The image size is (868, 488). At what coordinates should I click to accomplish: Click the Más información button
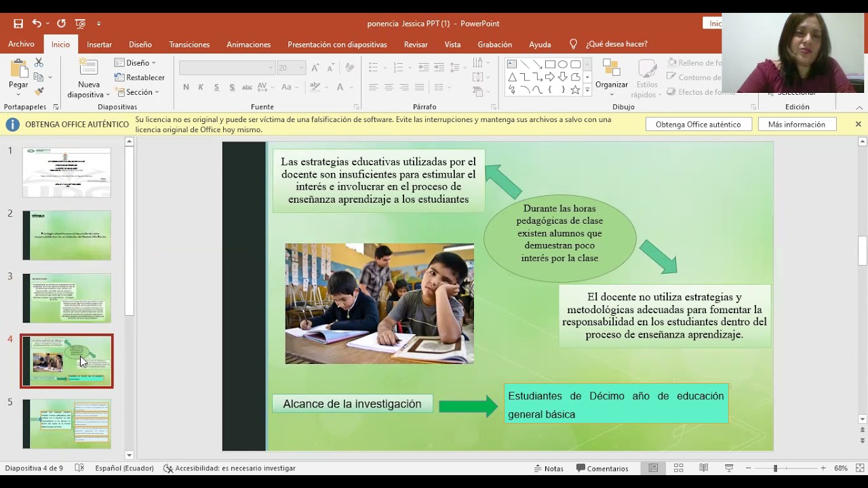point(797,125)
